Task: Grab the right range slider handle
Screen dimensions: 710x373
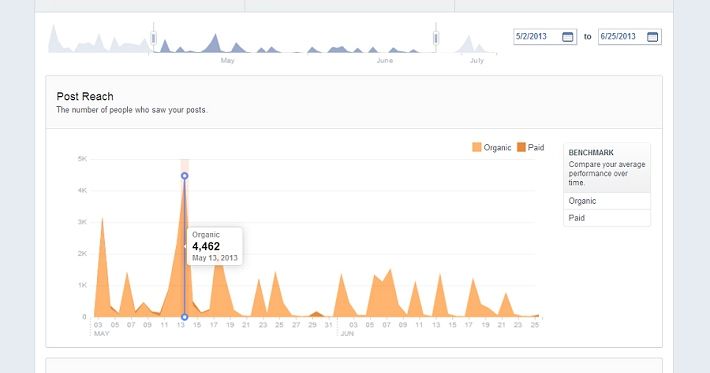Action: (436, 38)
